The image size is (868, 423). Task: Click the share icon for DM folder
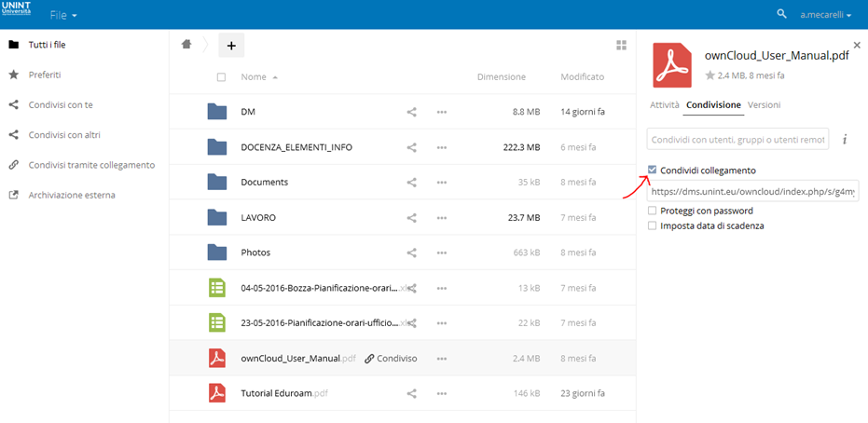(x=412, y=112)
